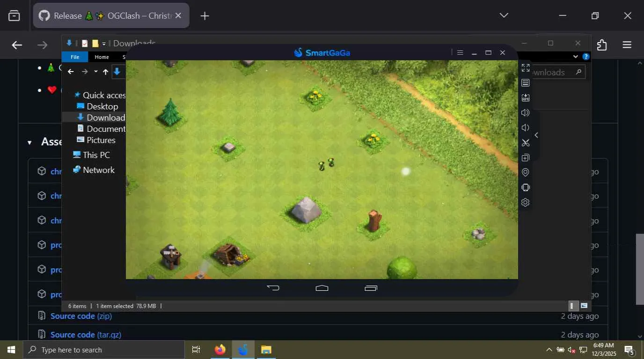Tap the Android home button in SmartGaGa
The height and width of the screenshot is (359, 644).
[x=322, y=288]
